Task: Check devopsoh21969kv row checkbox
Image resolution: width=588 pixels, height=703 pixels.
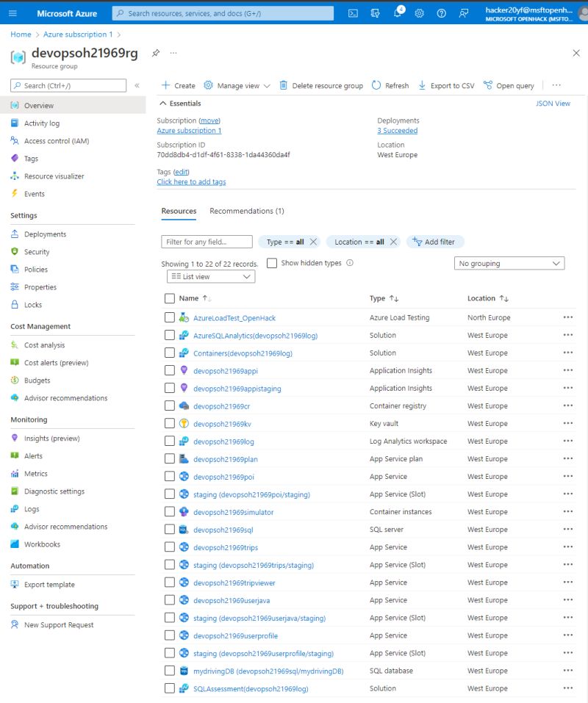Action: click(170, 423)
